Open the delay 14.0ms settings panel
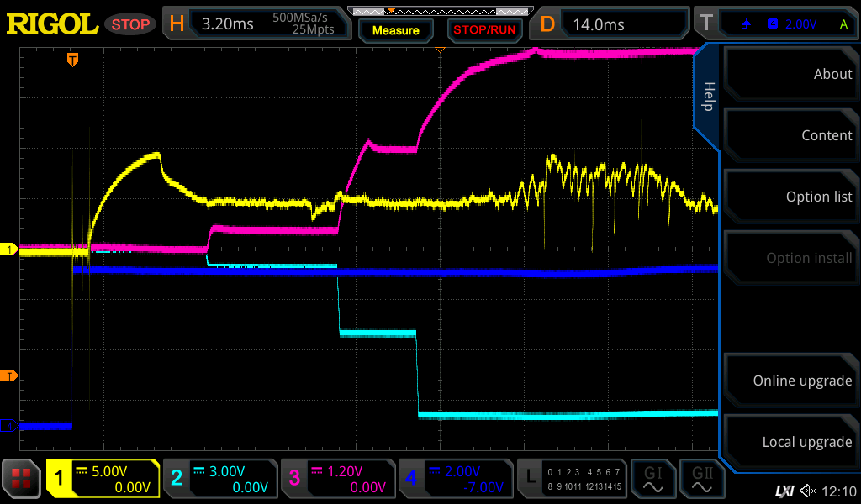 (612, 24)
